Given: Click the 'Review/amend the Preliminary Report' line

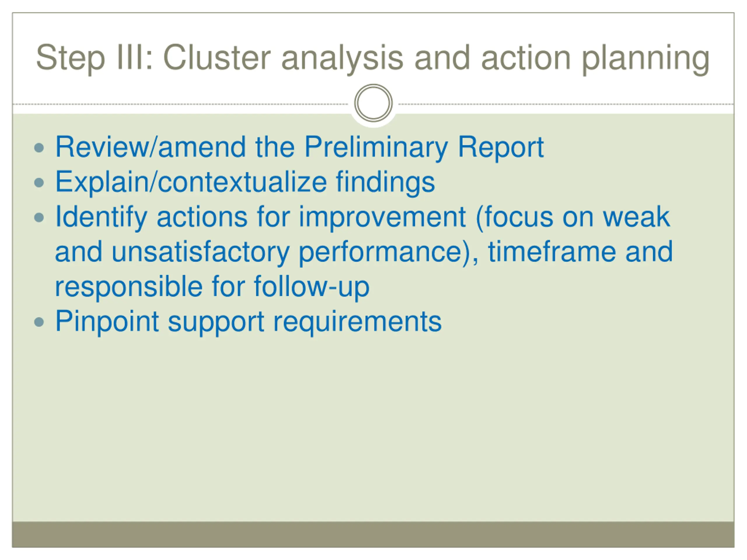Looking at the screenshot, I should [299, 148].
